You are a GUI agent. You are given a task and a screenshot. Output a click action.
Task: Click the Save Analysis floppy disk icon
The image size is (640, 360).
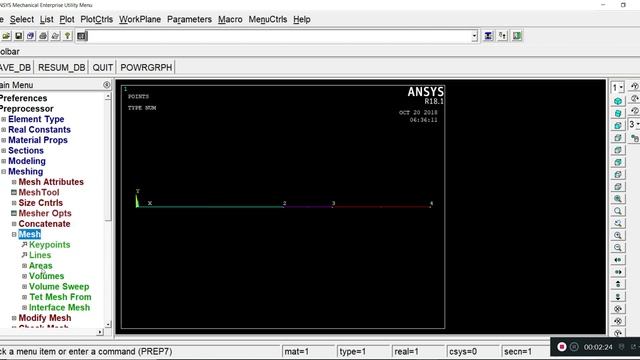point(18,36)
